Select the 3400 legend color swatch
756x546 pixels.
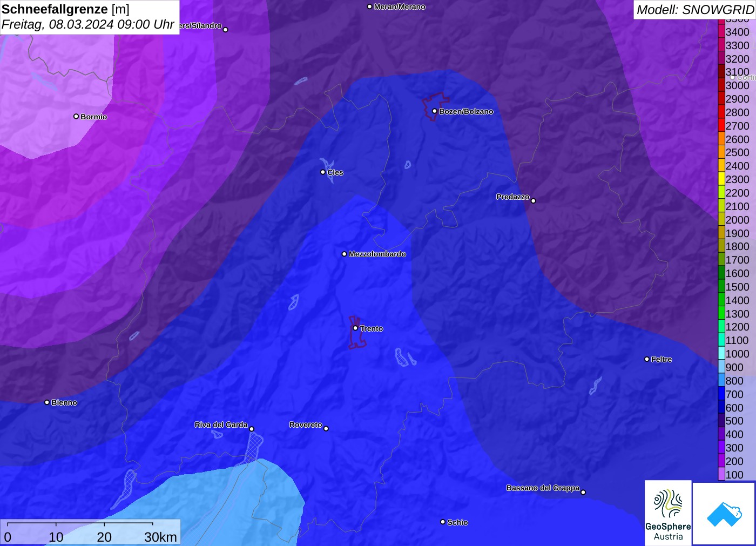point(721,31)
